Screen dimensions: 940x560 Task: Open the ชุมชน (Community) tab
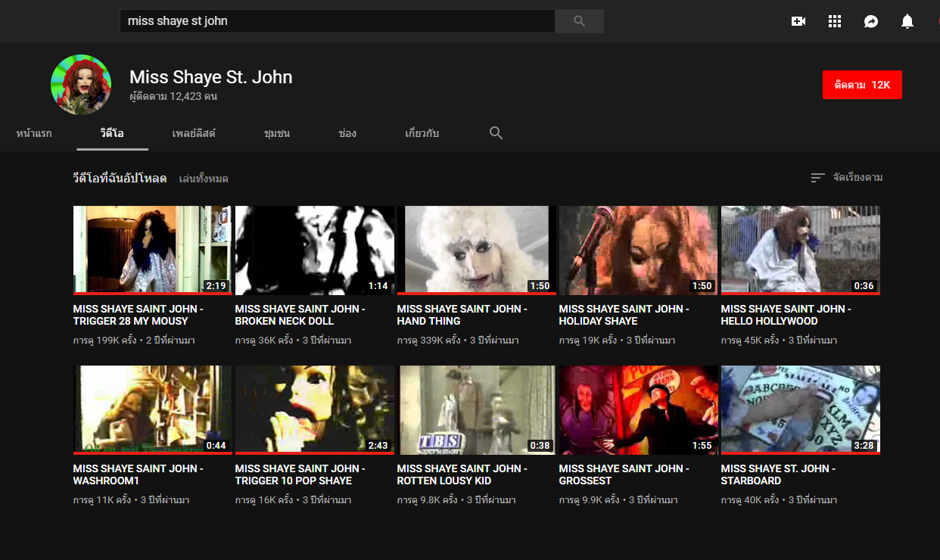click(x=277, y=133)
